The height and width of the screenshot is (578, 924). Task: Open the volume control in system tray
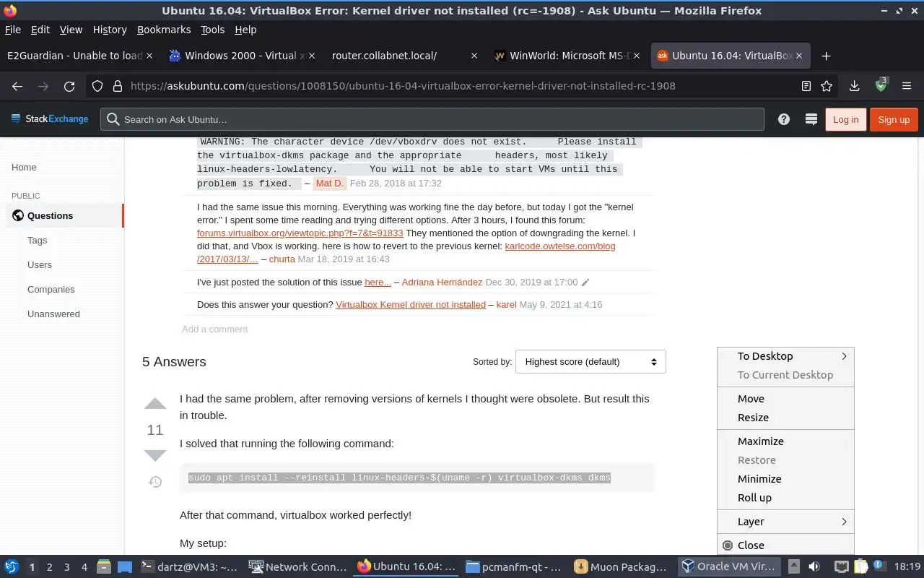(814, 567)
